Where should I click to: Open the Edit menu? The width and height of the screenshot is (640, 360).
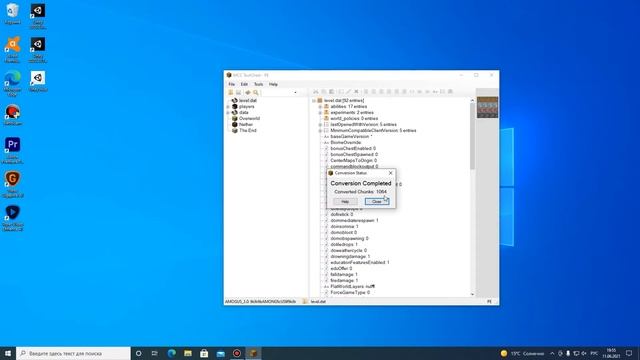point(244,84)
